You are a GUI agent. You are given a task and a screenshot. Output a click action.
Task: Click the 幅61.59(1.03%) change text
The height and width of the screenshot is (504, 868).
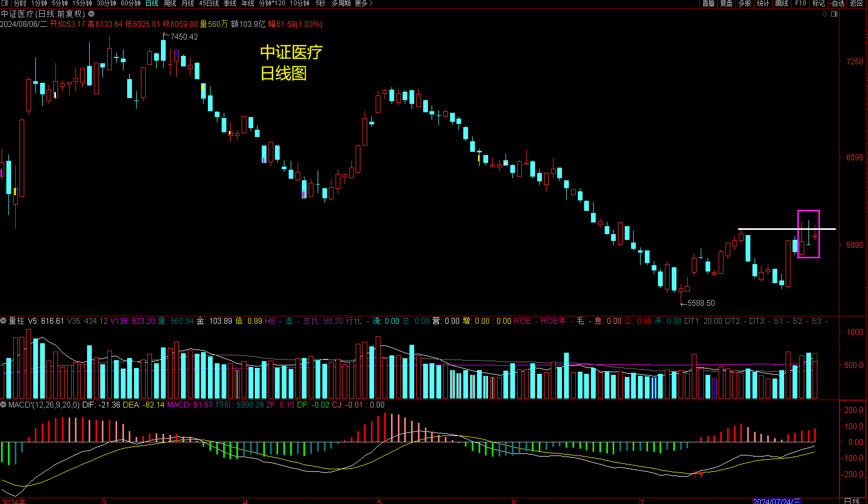point(295,24)
